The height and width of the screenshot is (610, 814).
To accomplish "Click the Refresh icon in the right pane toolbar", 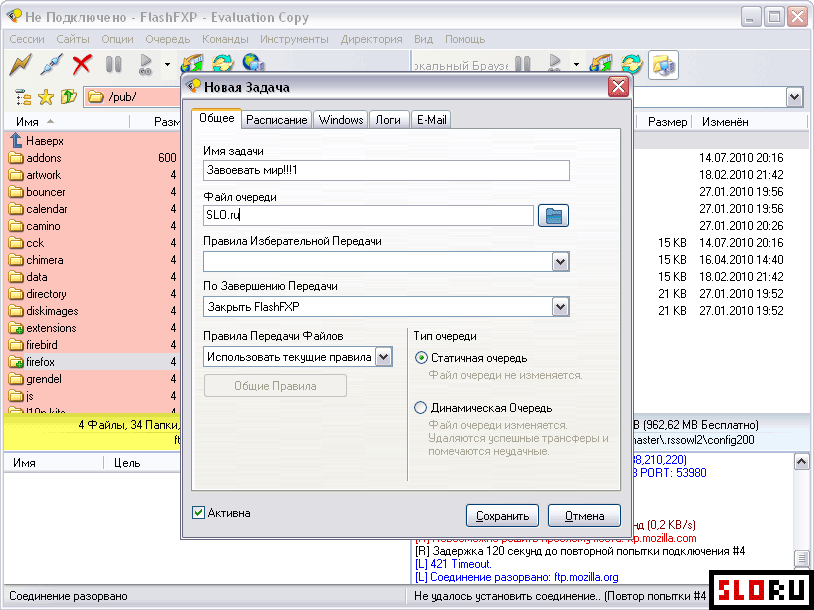I will 632,64.
